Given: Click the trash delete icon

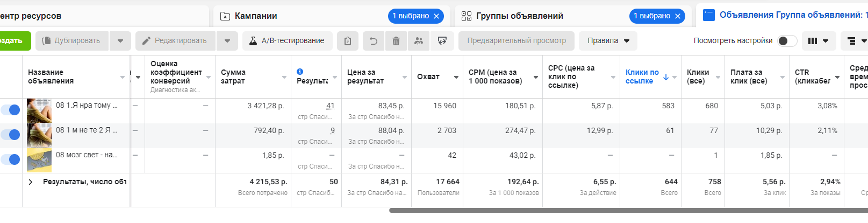Looking at the screenshot, I should pyautogui.click(x=396, y=41).
